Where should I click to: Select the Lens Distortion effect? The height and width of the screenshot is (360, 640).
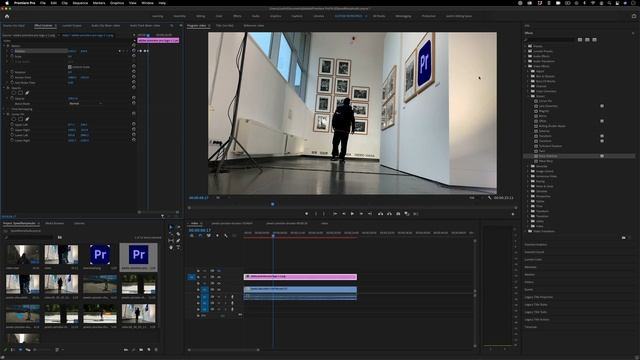[x=548, y=106]
